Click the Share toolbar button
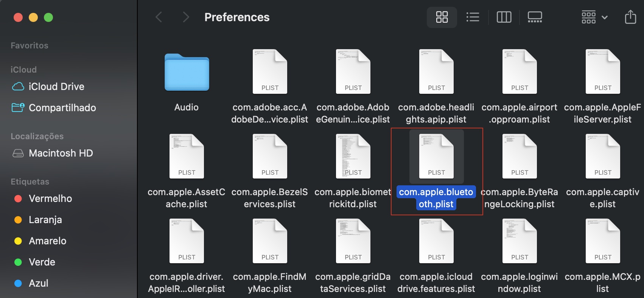The height and width of the screenshot is (298, 644). [630, 17]
